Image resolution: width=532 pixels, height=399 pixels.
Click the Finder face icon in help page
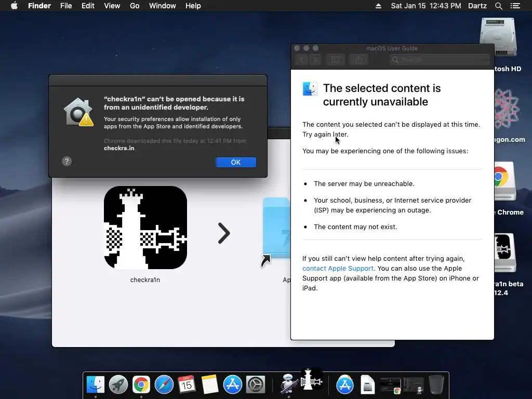310,89
